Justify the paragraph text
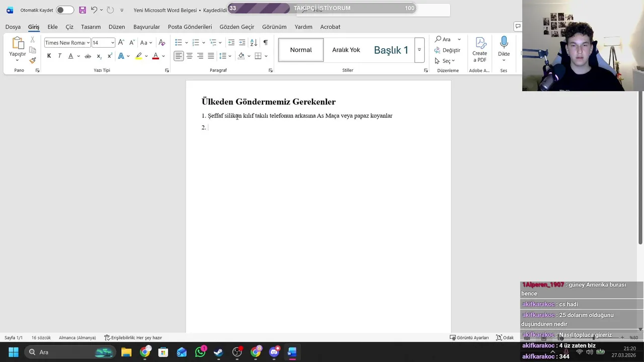The image size is (644, 362). point(211,56)
